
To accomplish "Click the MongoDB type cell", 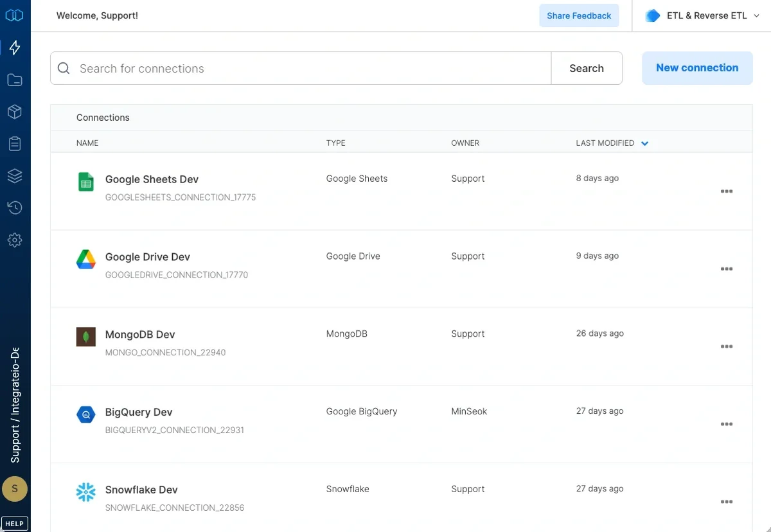I will 347,334.
